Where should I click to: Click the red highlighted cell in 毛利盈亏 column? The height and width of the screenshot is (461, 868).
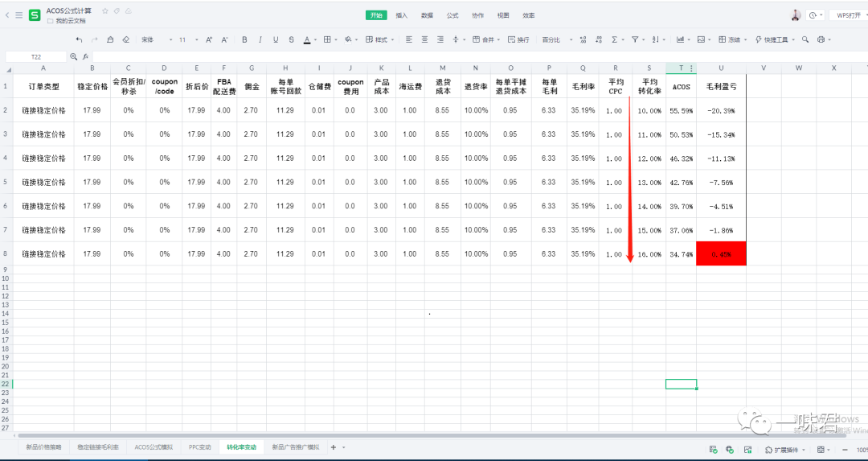(721, 254)
